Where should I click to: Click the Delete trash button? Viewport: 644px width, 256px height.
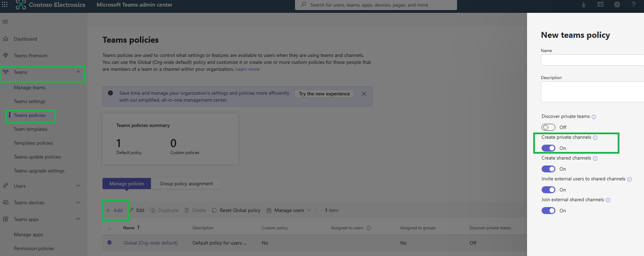(x=195, y=210)
